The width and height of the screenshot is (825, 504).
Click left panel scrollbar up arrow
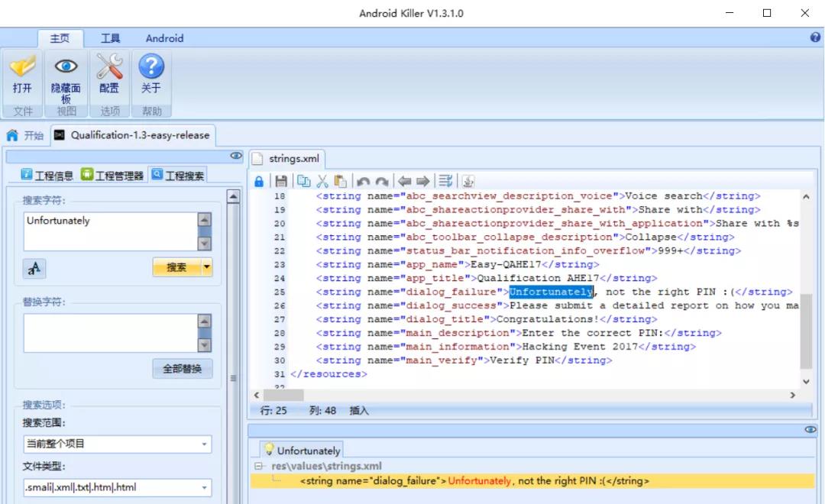coord(233,197)
